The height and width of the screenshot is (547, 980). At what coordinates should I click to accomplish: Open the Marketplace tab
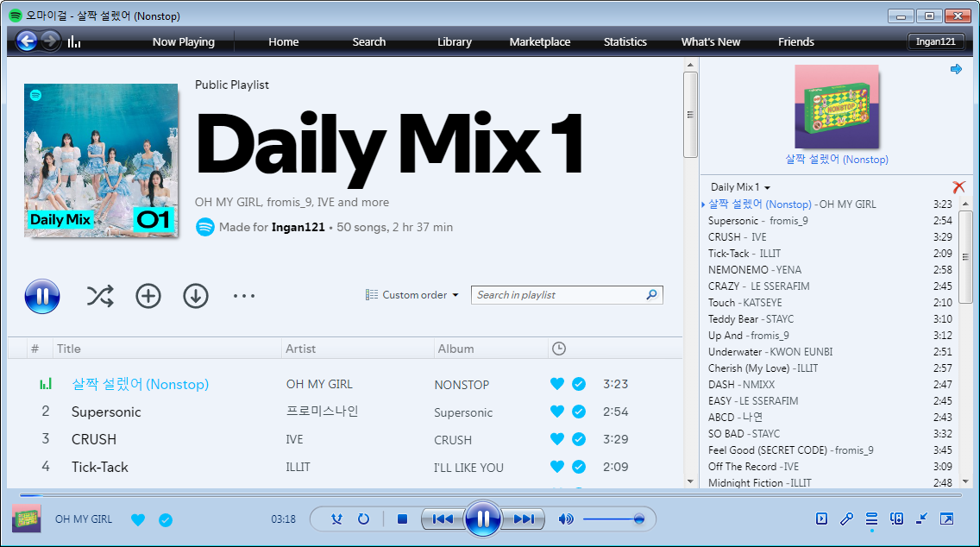coord(539,42)
